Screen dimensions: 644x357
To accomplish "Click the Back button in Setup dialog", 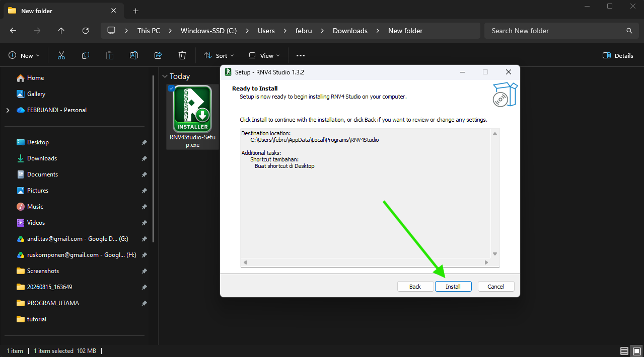I will 415,286.
